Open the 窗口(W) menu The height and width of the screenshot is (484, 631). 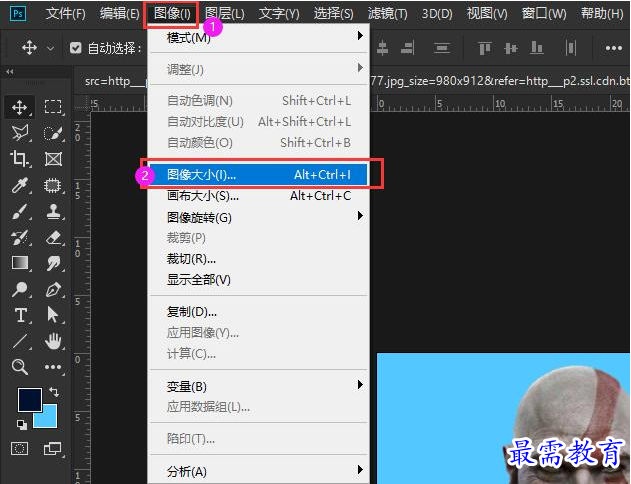544,14
